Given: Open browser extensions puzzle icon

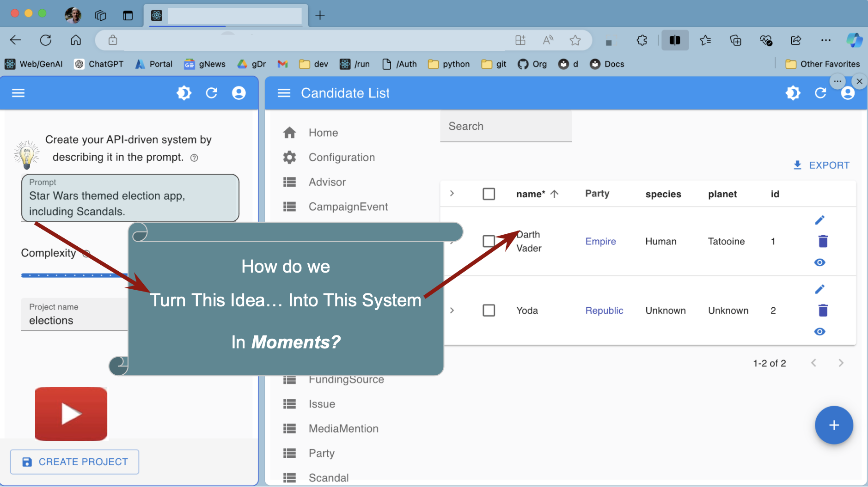Looking at the screenshot, I should click(x=642, y=40).
